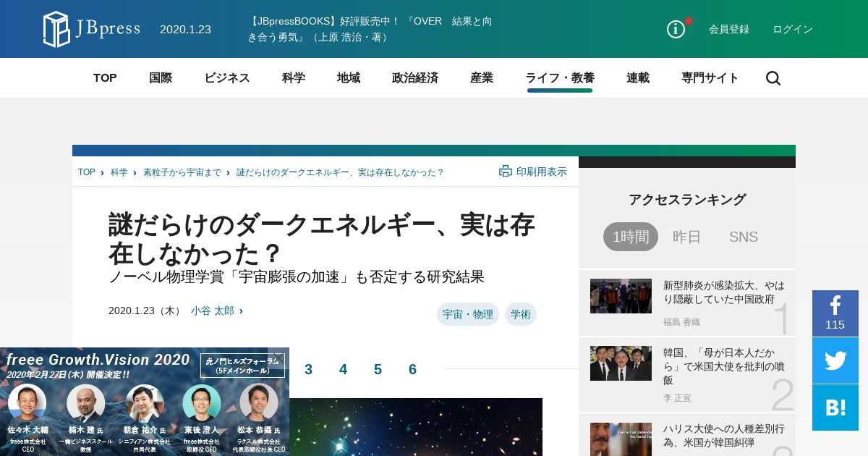Open the ranked article 韓国、母が日本人だから
Image resolution: width=868 pixels, height=456 pixels.
pos(723,366)
